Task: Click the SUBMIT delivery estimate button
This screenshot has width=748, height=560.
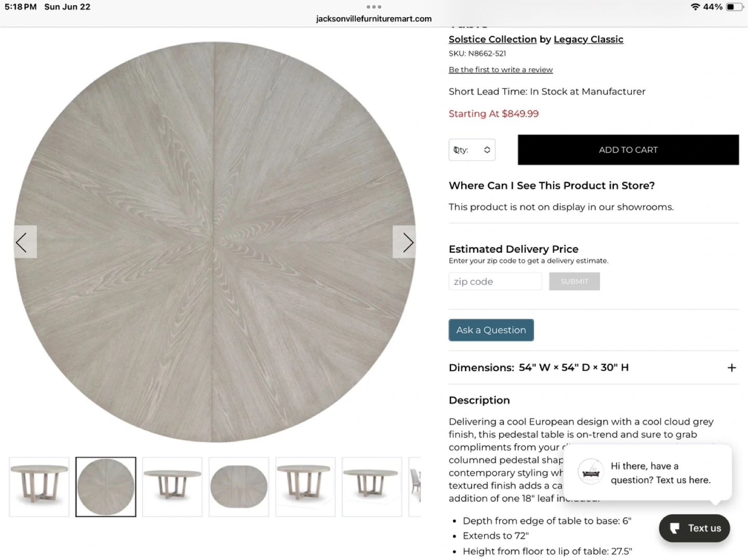Action: 575,281
